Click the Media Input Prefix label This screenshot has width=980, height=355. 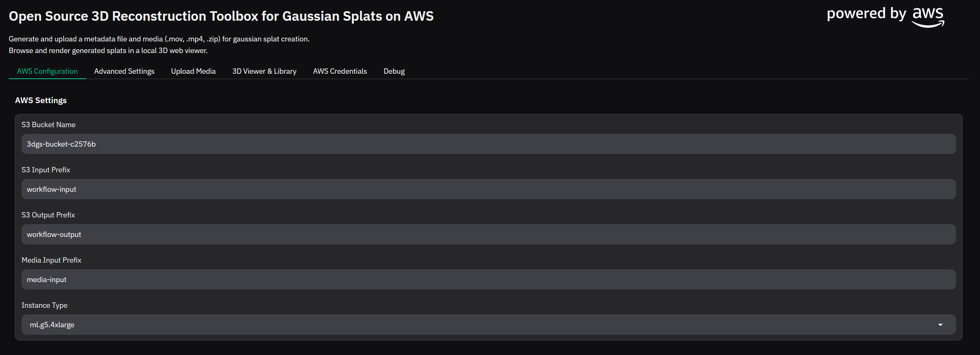(51, 260)
